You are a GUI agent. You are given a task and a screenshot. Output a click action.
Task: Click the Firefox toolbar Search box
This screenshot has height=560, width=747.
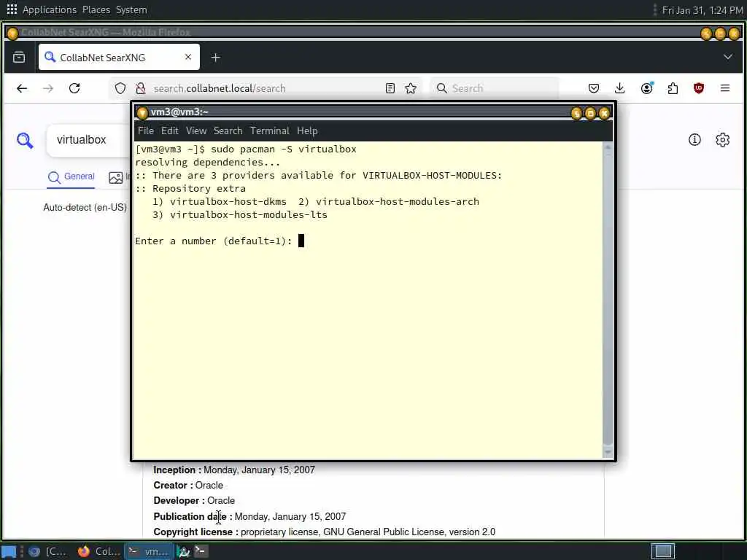495,88
